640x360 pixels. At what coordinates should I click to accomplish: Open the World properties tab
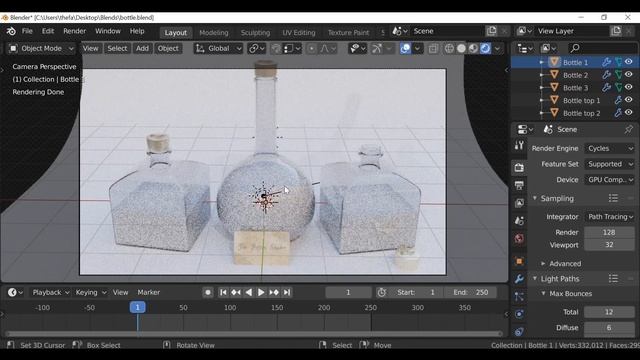519,238
